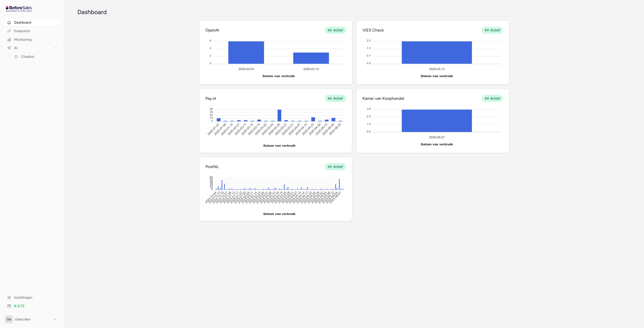
Task: Click the € 0,73 balance link
Action: (x=19, y=306)
